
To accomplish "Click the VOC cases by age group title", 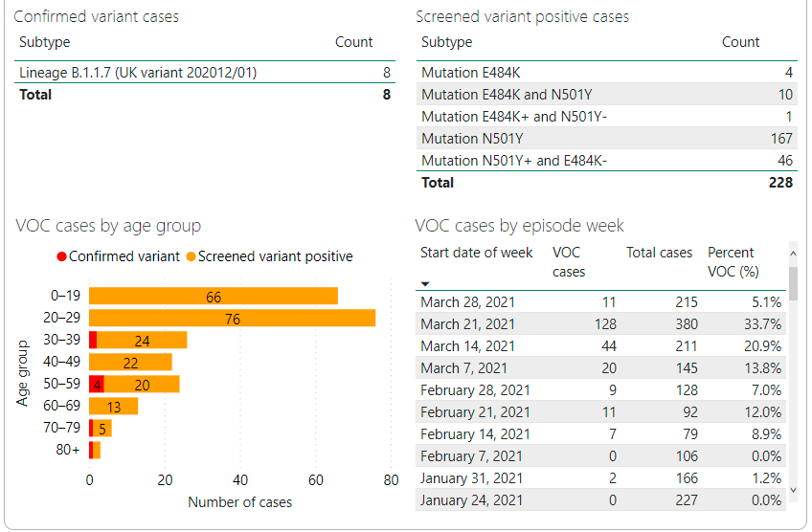I will coord(108,226).
